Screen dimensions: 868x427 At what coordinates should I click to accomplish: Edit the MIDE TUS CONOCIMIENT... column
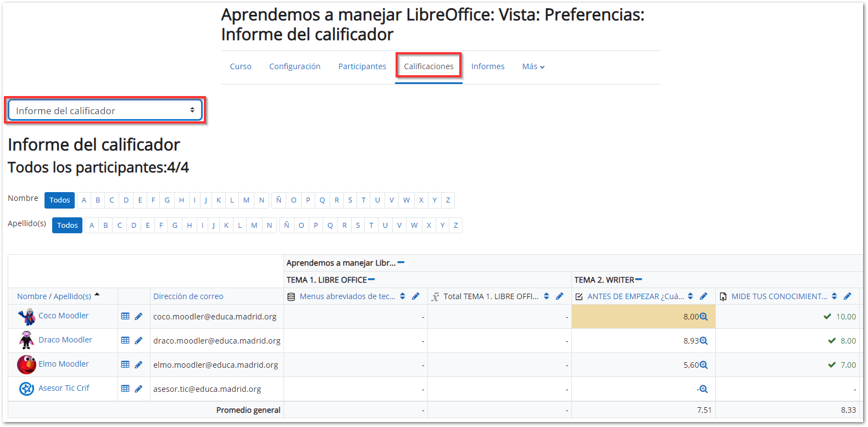(x=848, y=296)
